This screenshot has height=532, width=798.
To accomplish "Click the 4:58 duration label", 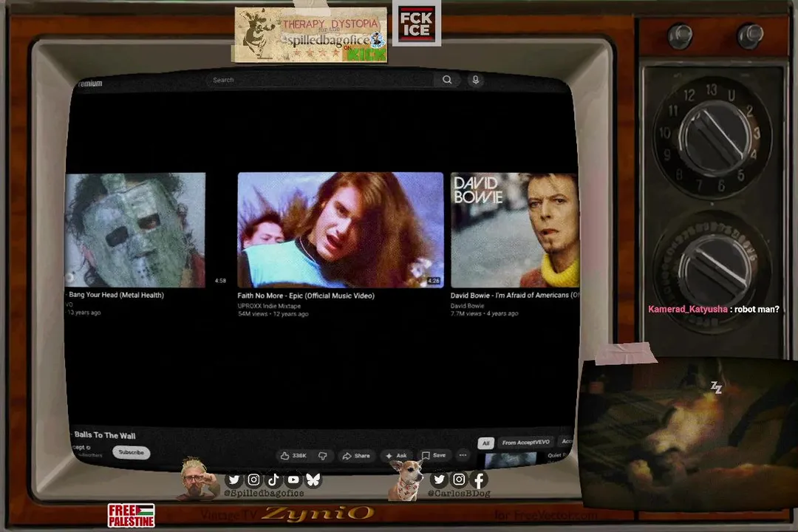I will point(220,281).
